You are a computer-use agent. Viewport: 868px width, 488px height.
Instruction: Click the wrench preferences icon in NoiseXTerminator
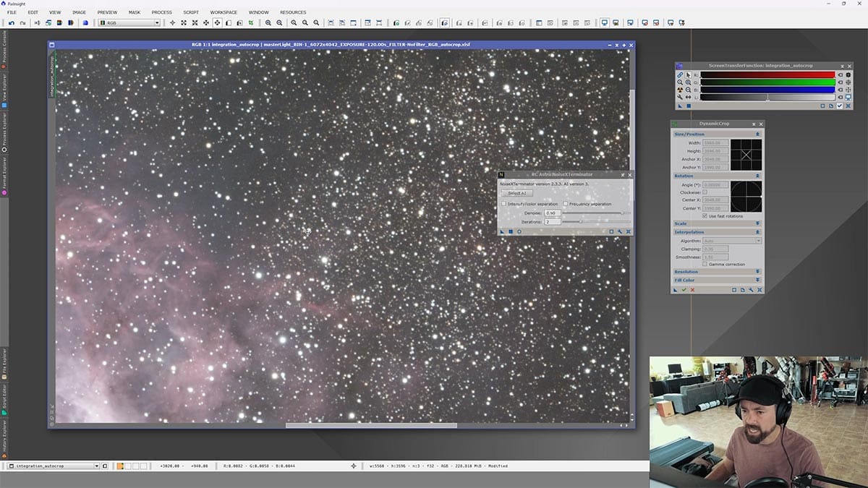click(x=620, y=232)
